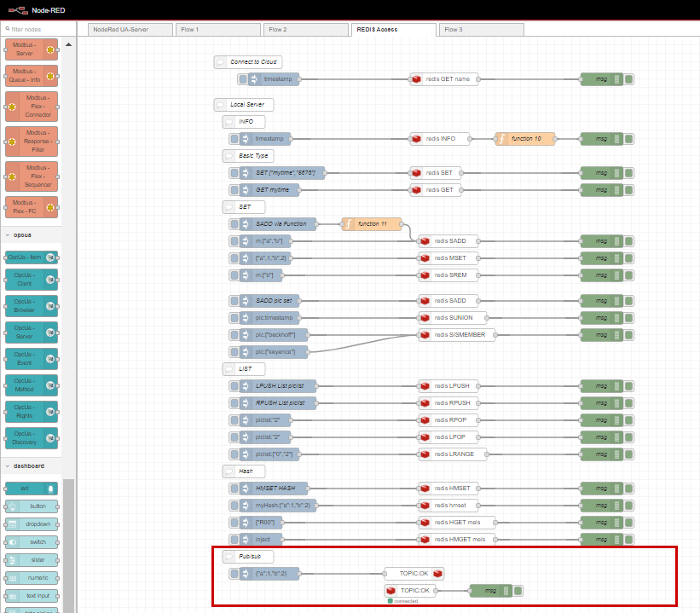
Task: Select the redis HGET mols node
Action: (x=457, y=523)
